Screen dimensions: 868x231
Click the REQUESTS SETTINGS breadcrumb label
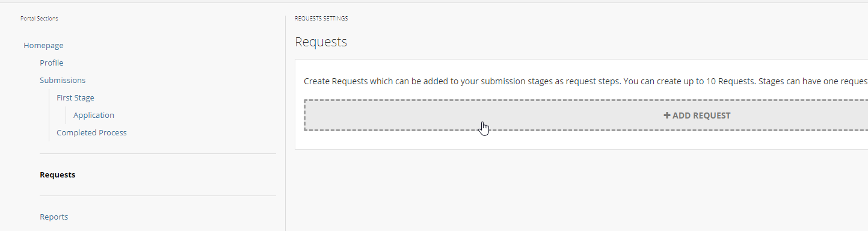[321, 19]
